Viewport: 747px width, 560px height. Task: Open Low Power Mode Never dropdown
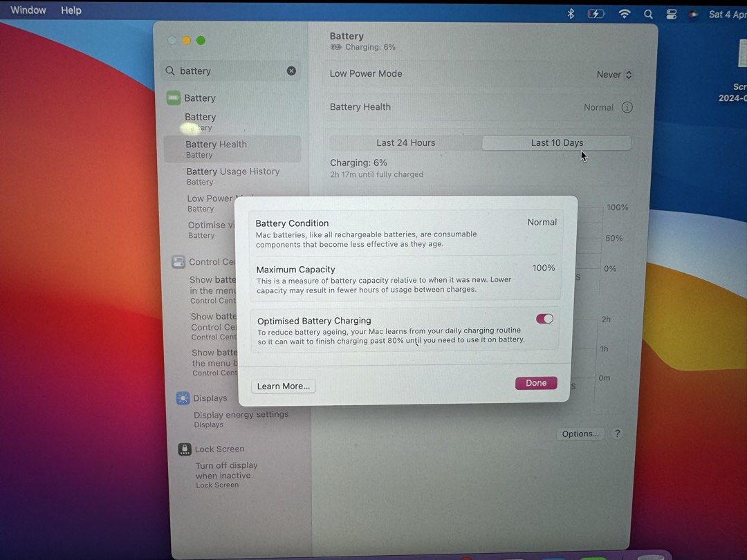(x=614, y=75)
